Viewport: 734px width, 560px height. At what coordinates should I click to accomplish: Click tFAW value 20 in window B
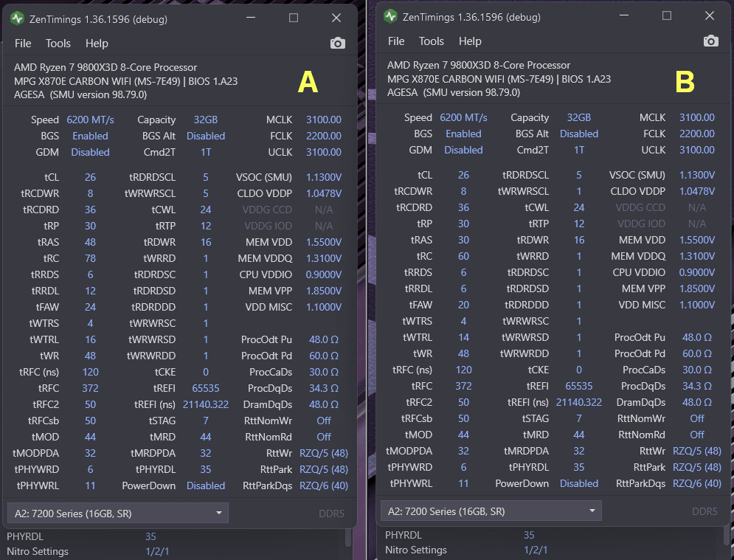pos(463,305)
